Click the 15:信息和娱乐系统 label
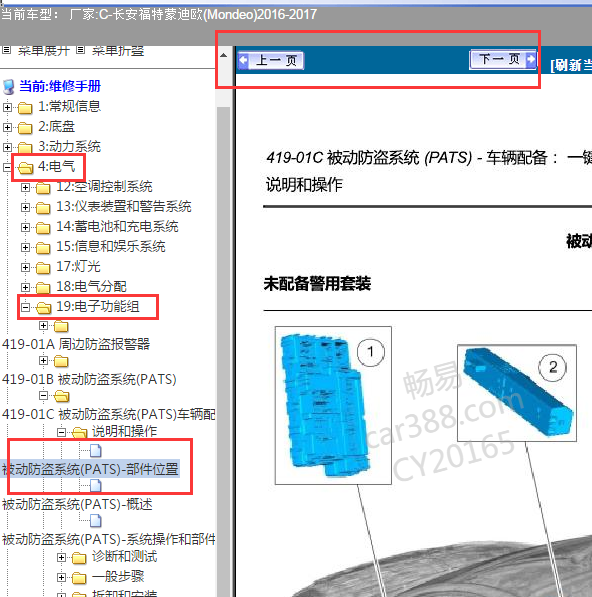Image resolution: width=592 pixels, height=597 pixels. [x=111, y=247]
